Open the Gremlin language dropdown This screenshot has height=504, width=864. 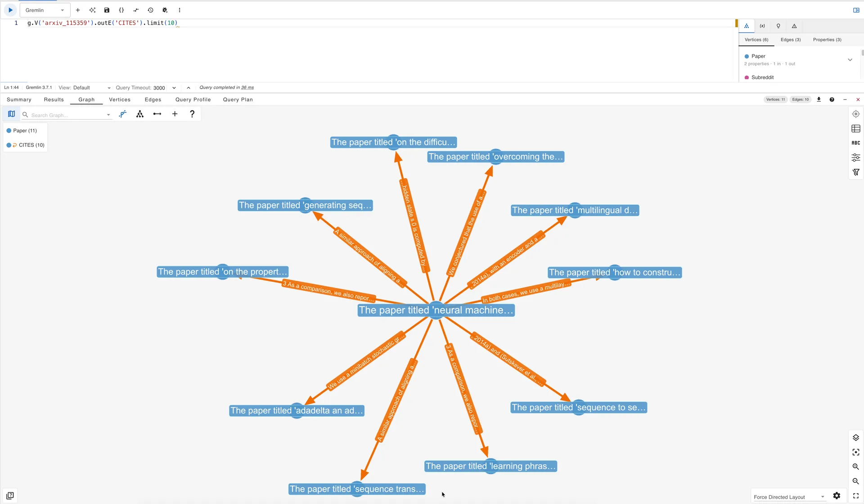tap(45, 10)
